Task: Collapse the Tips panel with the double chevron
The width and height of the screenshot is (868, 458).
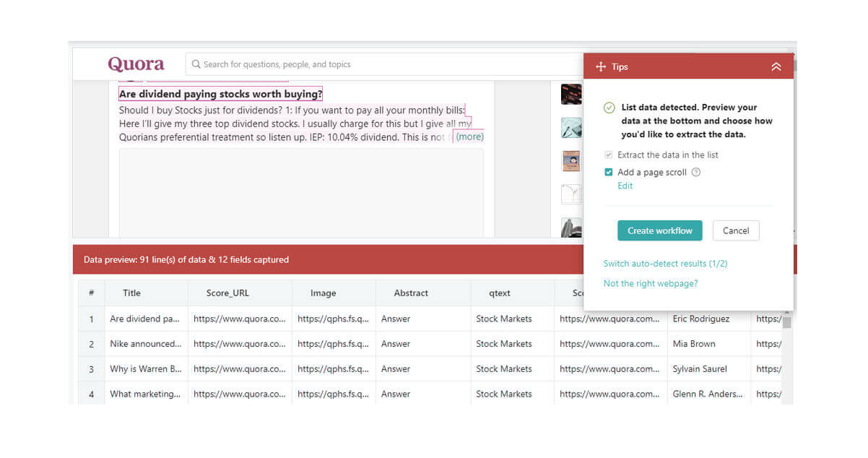Action: 776,66
